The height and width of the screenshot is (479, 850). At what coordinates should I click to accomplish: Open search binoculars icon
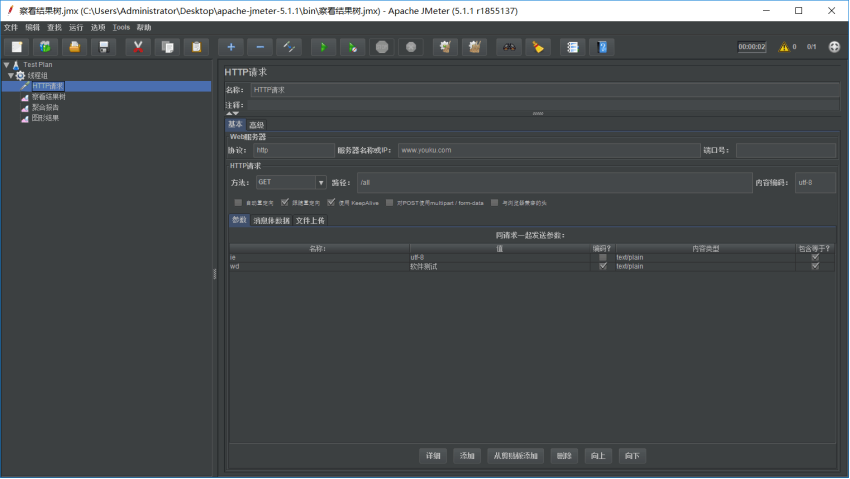(508, 47)
